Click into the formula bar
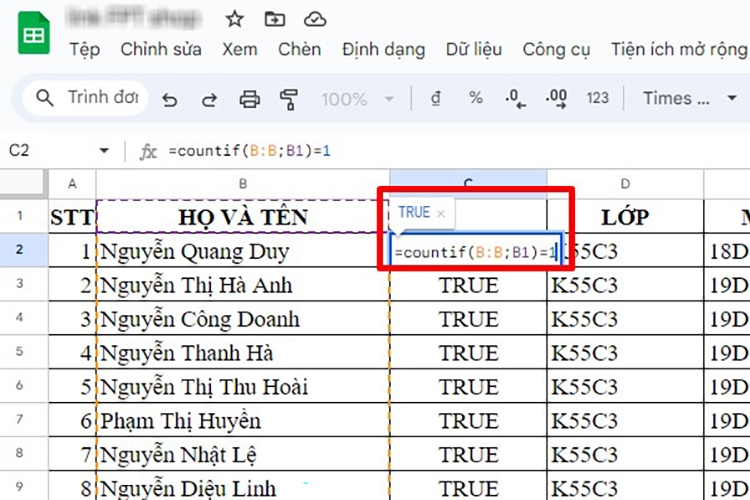This screenshot has height=500, width=750. point(454,151)
